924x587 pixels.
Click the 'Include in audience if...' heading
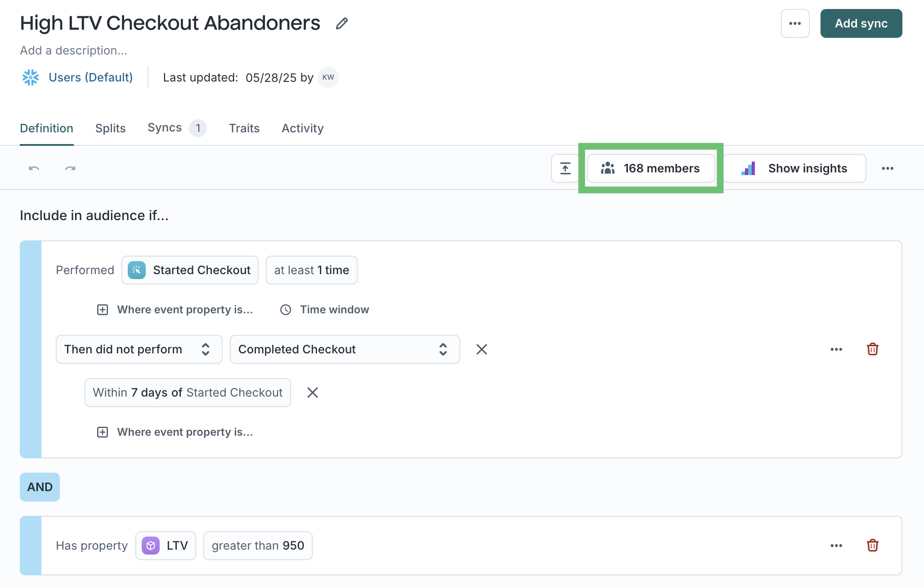[x=94, y=216]
